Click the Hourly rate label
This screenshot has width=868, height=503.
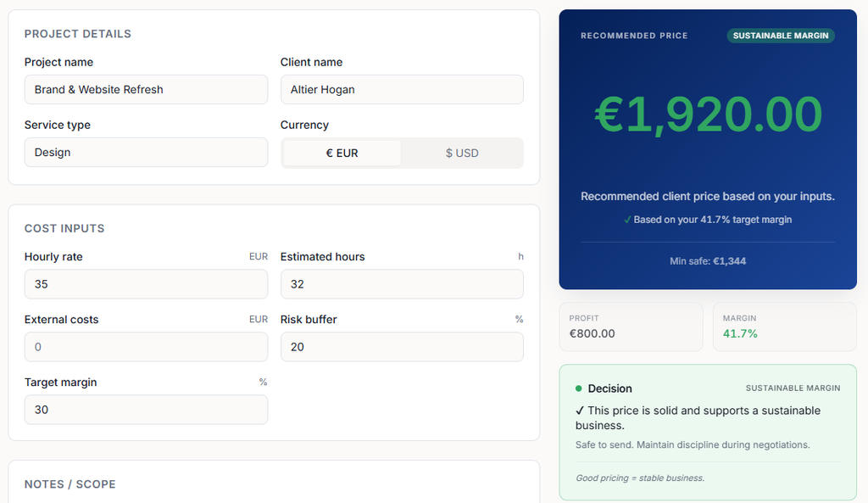pos(53,256)
